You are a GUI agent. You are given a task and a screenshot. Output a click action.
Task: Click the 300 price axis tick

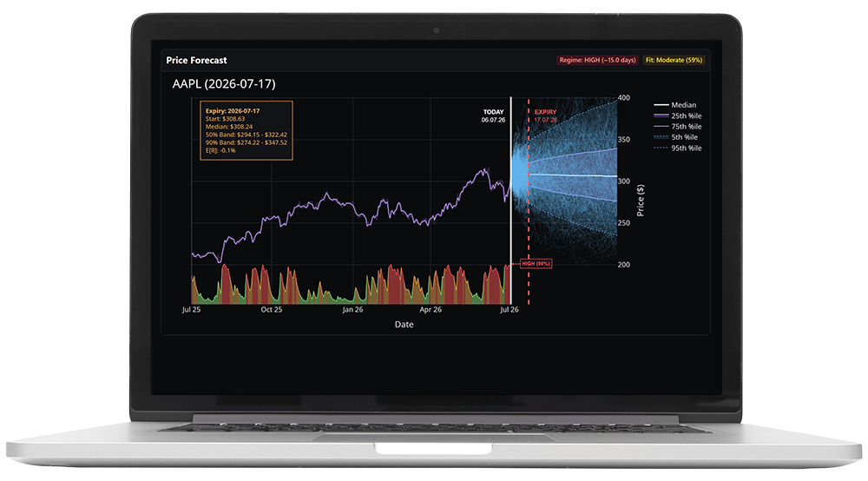624,181
